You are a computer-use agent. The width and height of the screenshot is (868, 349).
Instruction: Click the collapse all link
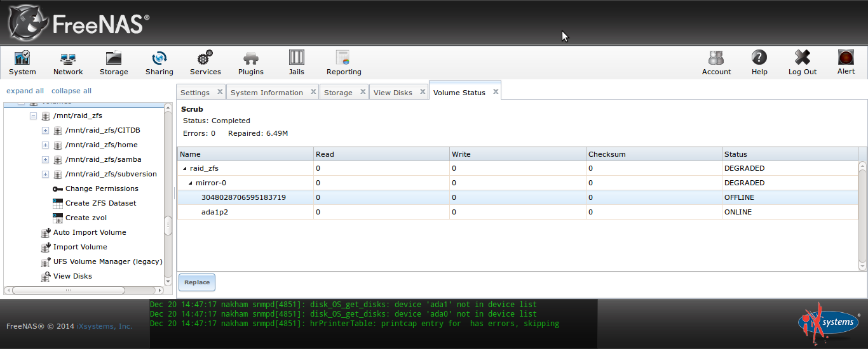coord(71,91)
